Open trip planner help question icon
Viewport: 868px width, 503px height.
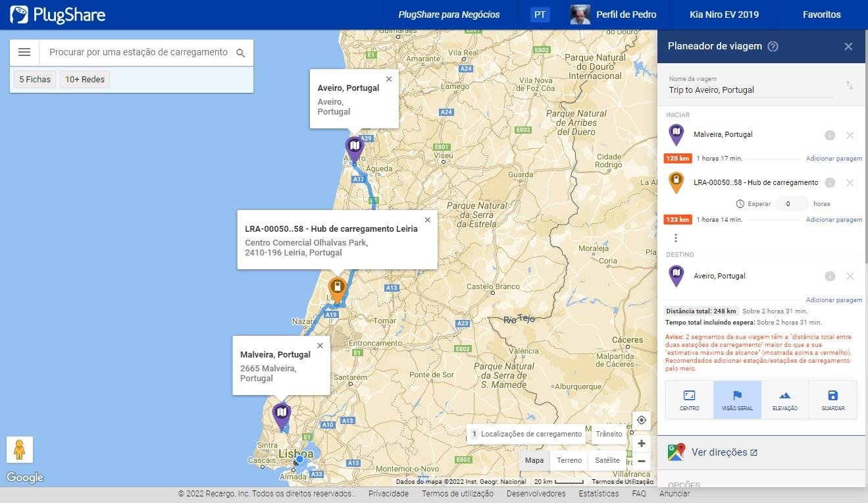(773, 47)
